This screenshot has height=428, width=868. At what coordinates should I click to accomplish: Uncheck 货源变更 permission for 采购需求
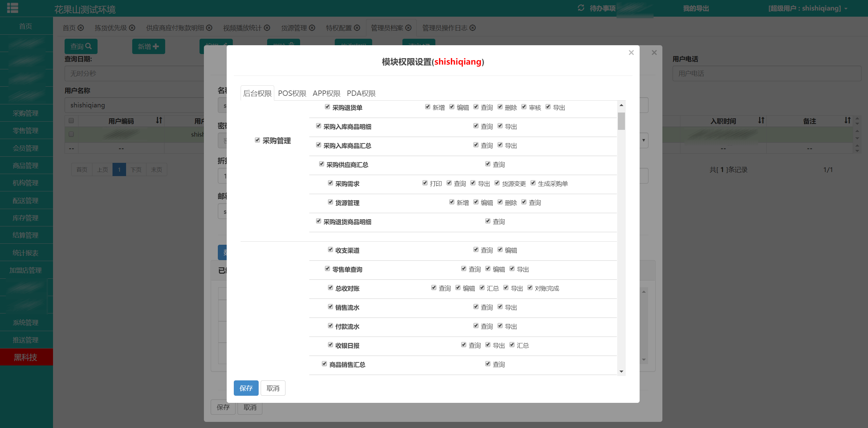(497, 183)
